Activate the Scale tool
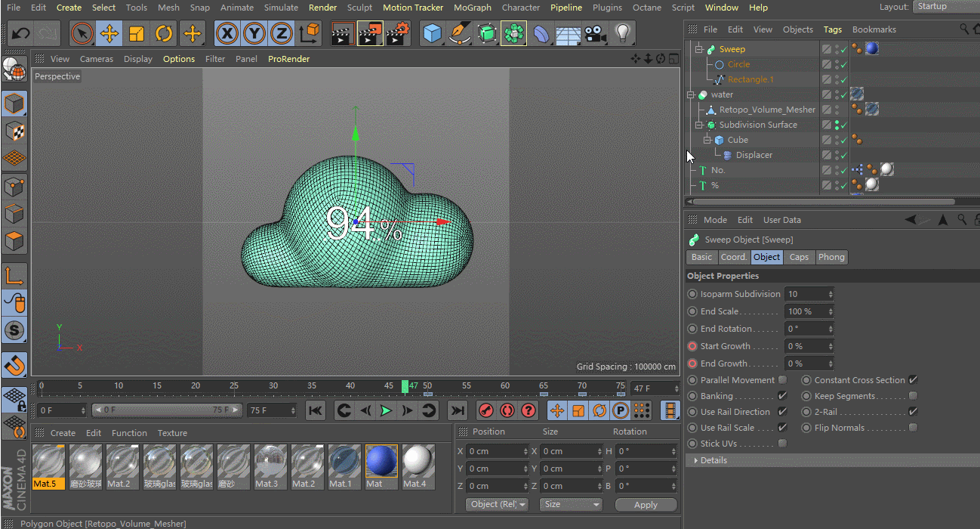 [x=137, y=33]
